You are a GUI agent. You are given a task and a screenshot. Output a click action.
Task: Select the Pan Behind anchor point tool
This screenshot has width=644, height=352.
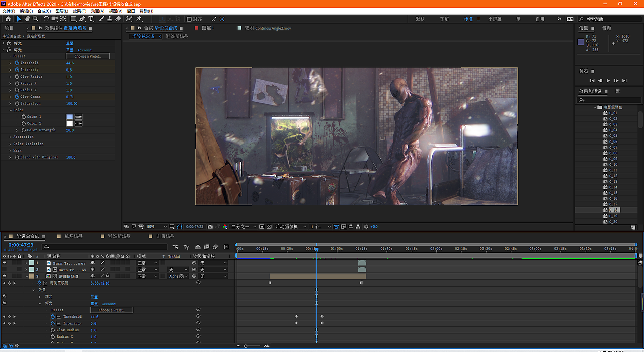click(63, 19)
